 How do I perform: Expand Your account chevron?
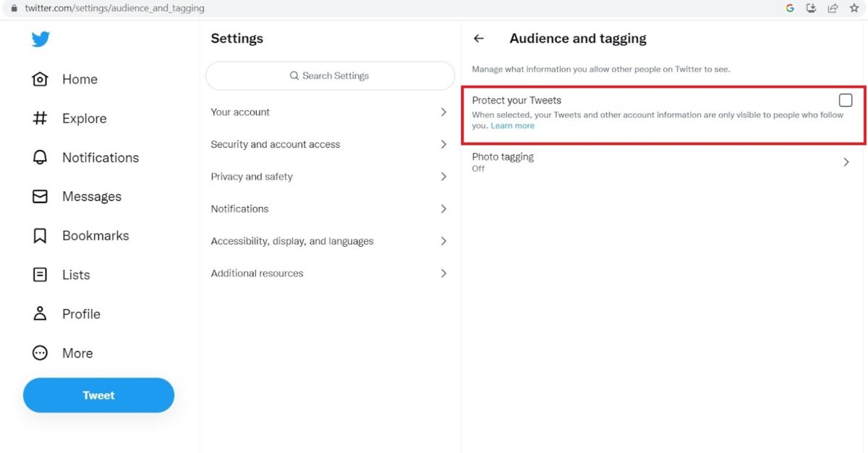pyautogui.click(x=443, y=112)
